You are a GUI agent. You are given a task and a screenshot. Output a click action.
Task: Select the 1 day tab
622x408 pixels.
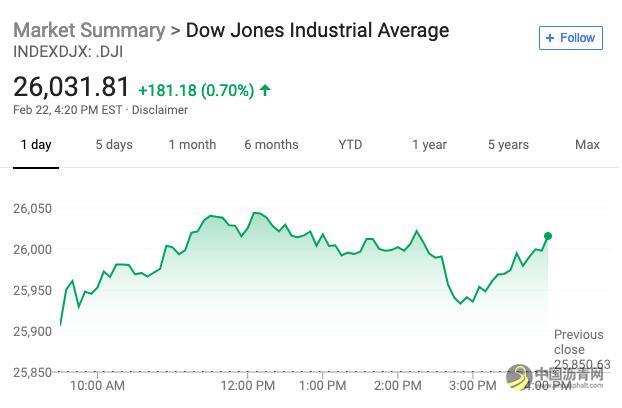pyautogui.click(x=36, y=145)
